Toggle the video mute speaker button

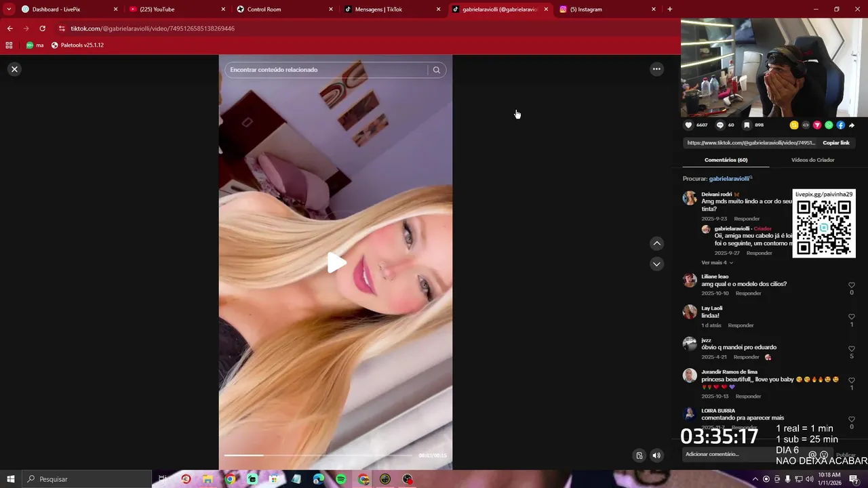tap(656, 455)
